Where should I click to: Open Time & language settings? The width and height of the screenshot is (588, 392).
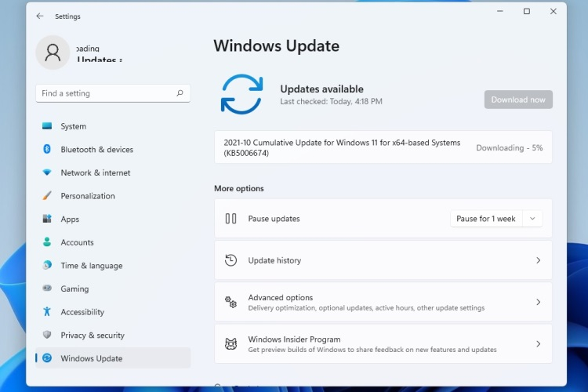click(113, 266)
